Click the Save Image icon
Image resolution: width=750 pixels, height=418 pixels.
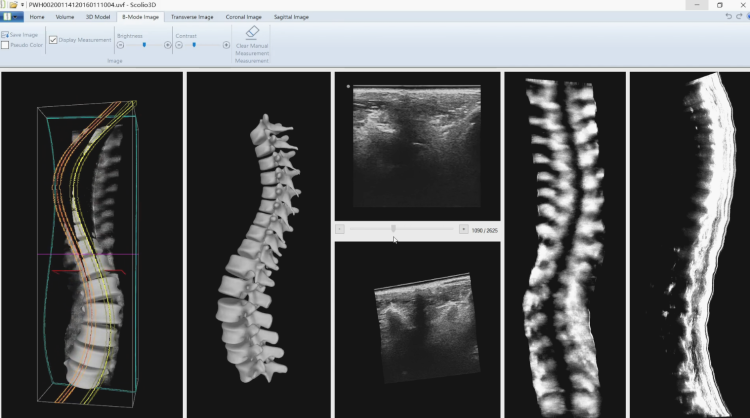[5, 35]
